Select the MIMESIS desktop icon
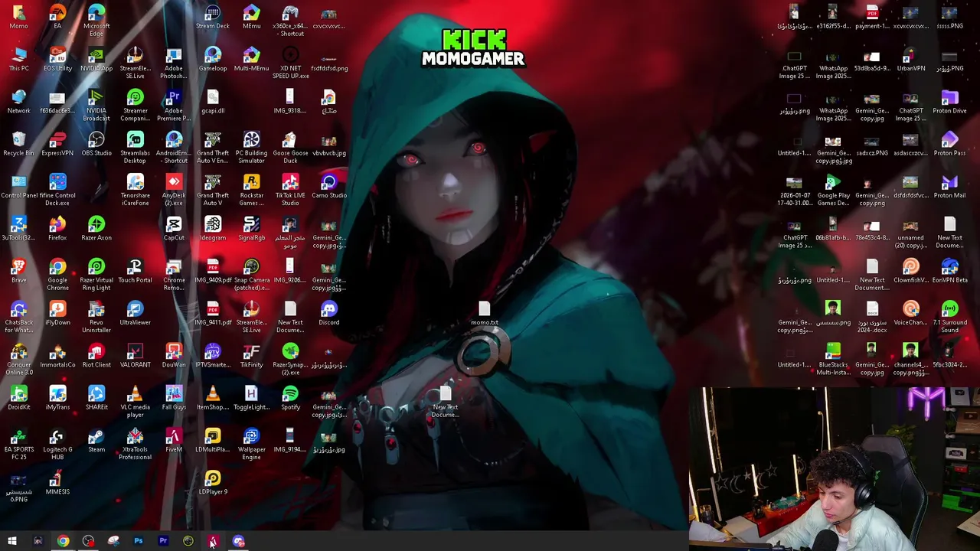The height and width of the screenshot is (551, 980). point(57,482)
